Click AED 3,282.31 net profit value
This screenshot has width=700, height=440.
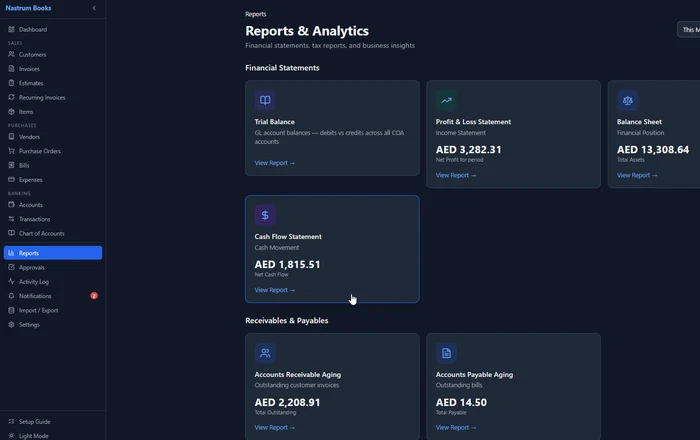click(x=468, y=149)
